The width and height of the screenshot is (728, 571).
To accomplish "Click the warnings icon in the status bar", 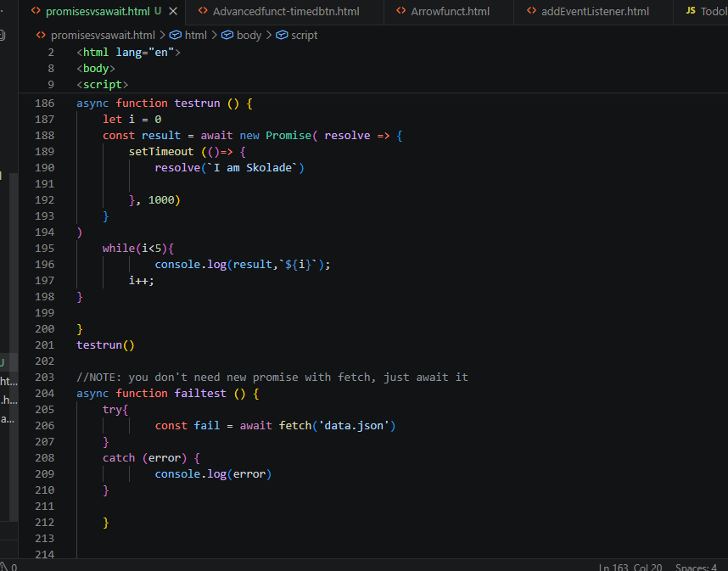I will click(x=5, y=567).
